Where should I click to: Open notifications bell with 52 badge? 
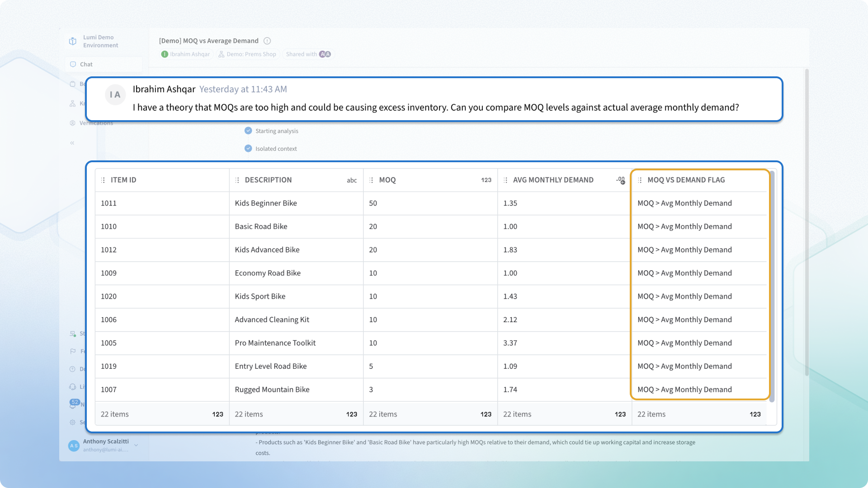[73, 404]
